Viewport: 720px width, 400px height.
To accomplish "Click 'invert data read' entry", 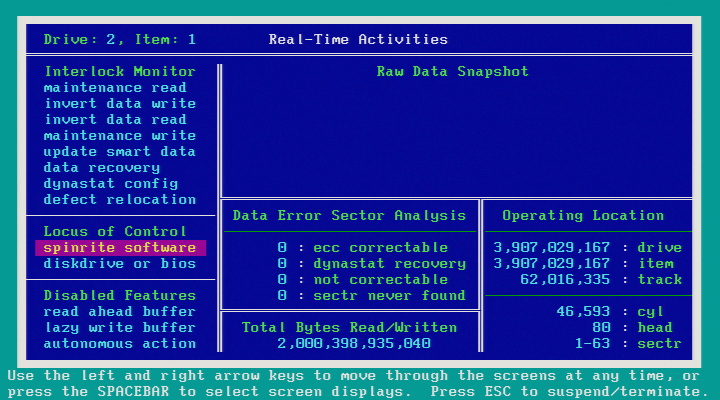I will [115, 120].
